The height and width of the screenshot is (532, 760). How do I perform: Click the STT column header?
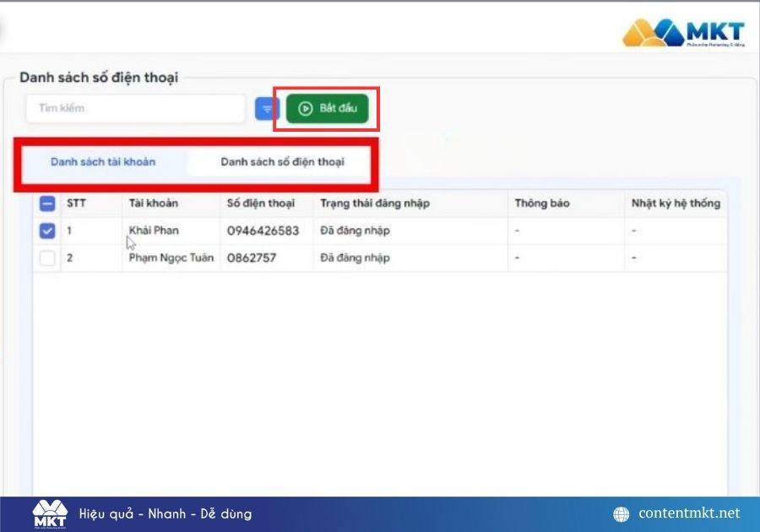point(76,204)
